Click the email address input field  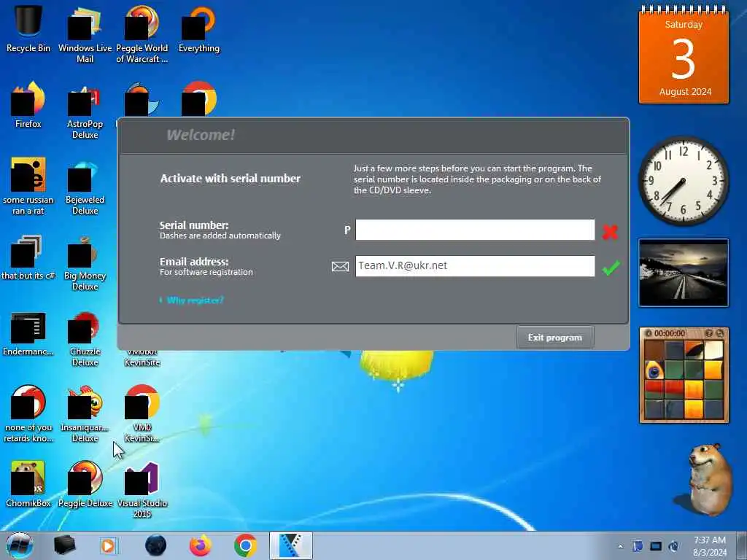pyautogui.click(x=475, y=266)
